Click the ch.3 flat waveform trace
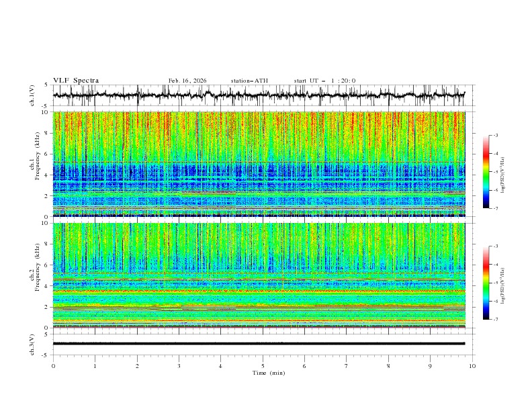This screenshot has height=411, width=532. pyautogui.click(x=259, y=344)
